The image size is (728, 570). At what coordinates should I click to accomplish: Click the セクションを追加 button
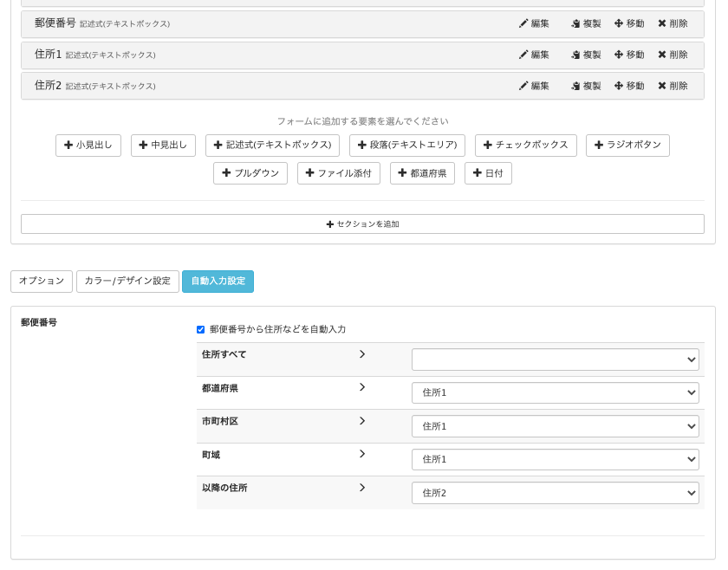[361, 223]
